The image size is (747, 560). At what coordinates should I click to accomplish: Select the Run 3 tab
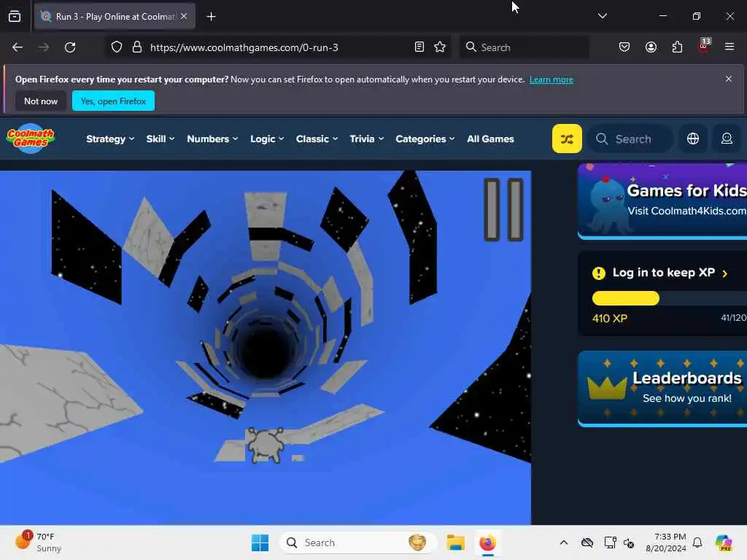(115, 16)
